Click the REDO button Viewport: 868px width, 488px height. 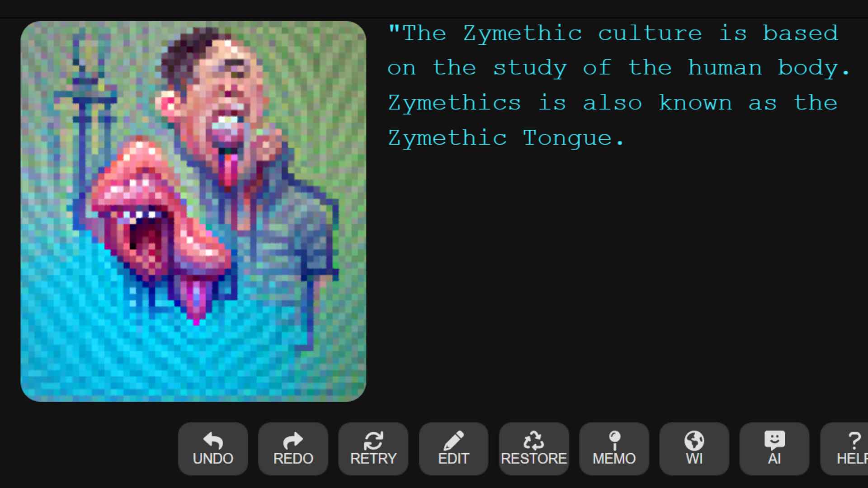(292, 447)
